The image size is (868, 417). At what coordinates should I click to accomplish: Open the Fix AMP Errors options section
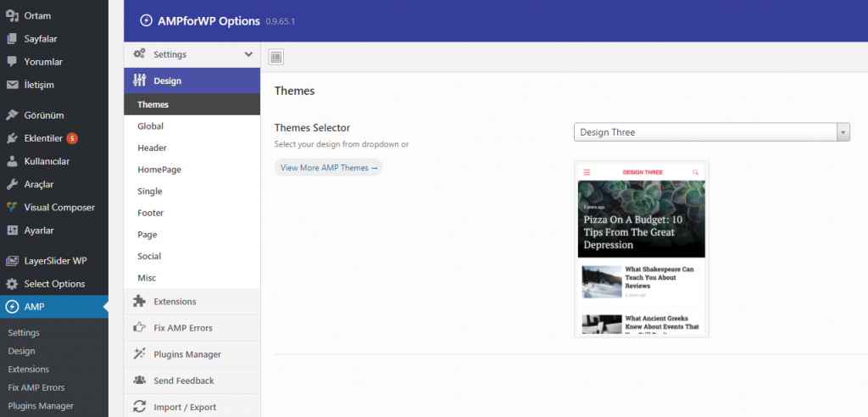pos(192,328)
